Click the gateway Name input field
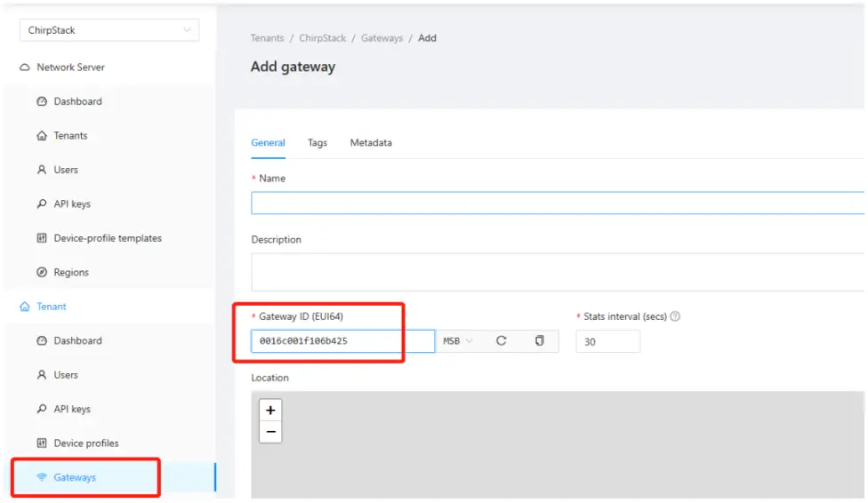 click(x=558, y=204)
